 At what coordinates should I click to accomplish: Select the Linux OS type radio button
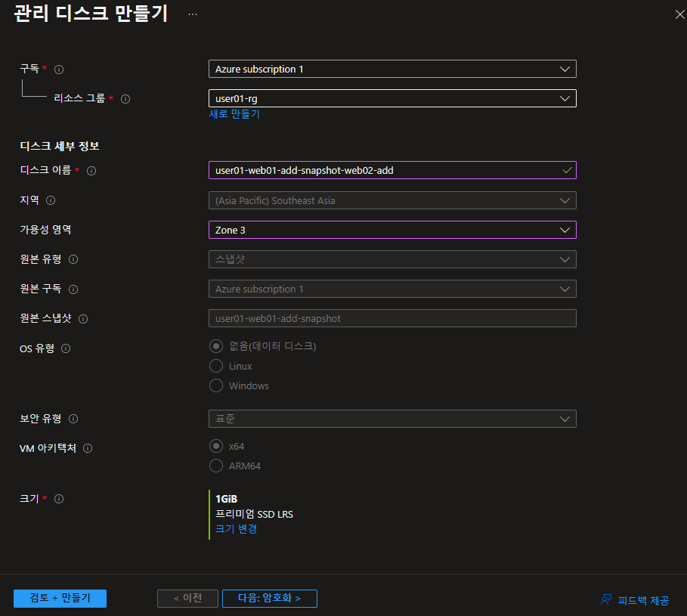tap(216, 366)
